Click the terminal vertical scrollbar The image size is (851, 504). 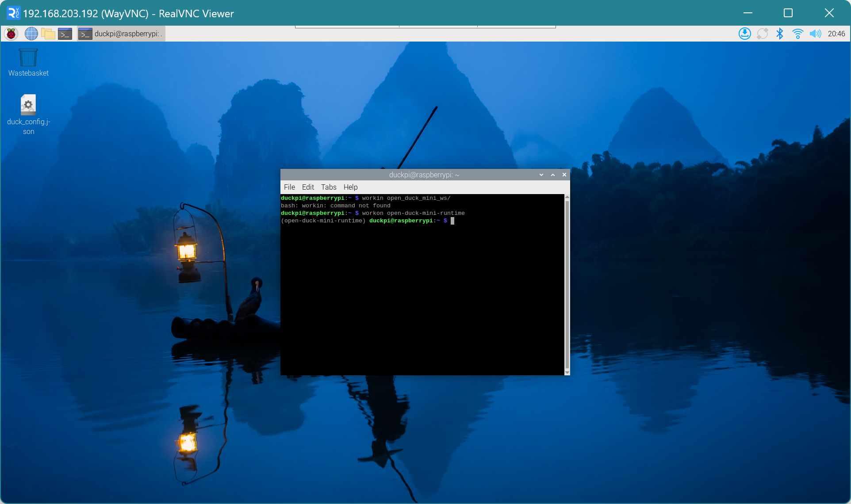[567, 283]
